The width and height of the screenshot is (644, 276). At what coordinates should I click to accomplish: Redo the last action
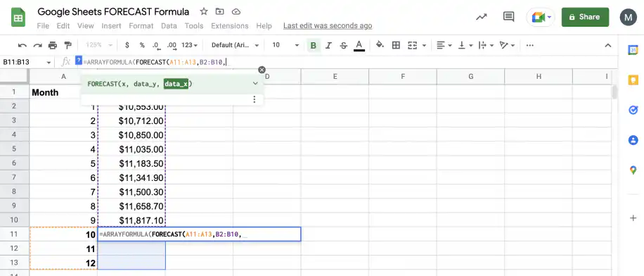point(37,45)
